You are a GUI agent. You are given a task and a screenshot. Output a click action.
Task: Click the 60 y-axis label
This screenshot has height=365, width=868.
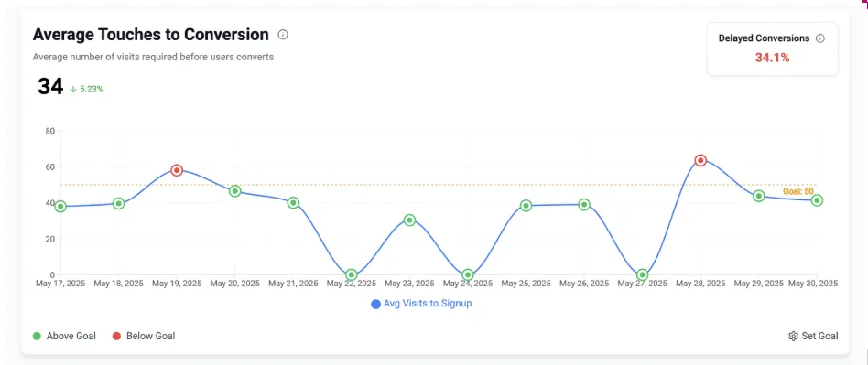coord(49,167)
